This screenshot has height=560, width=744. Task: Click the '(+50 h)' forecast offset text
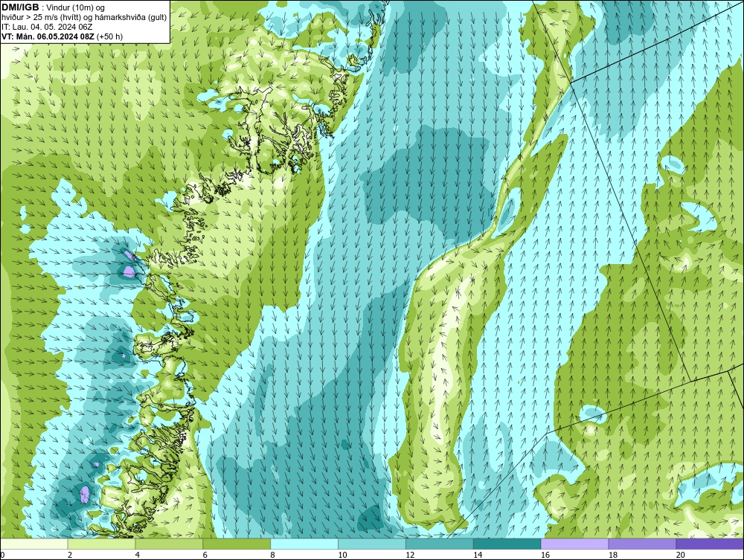[x=109, y=36]
